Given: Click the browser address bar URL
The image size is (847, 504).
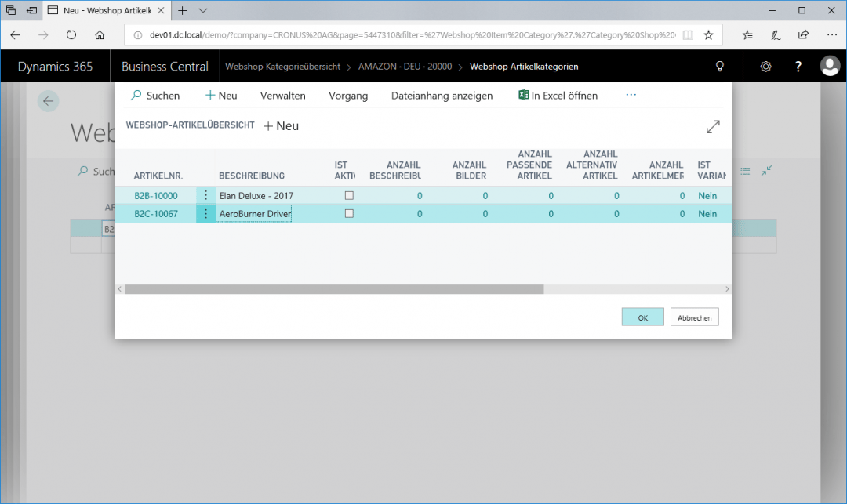Looking at the screenshot, I should [412, 35].
